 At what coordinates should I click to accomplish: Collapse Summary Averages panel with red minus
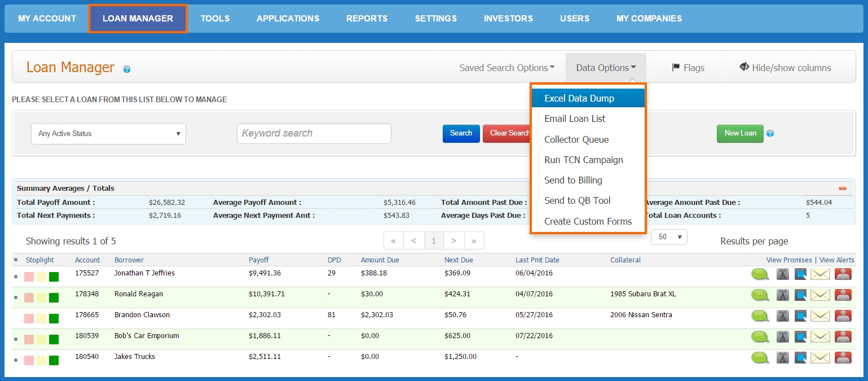point(843,189)
